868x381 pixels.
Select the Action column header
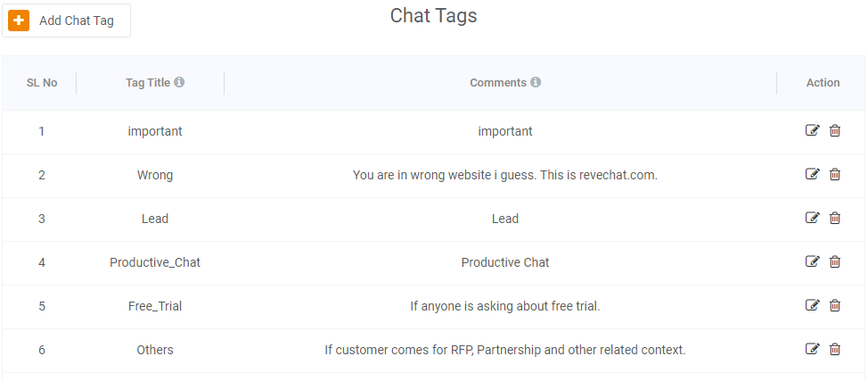point(823,83)
